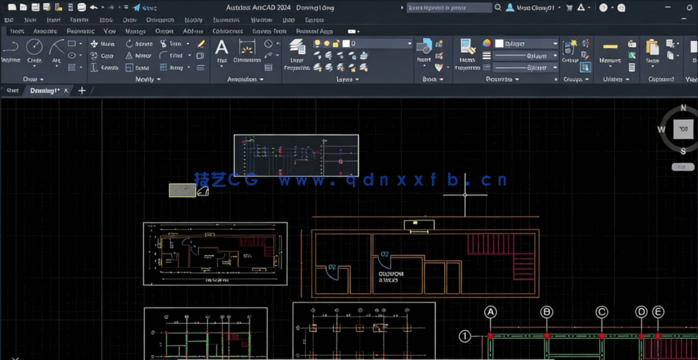Activate the Rotate command icon
698x360 pixels.
[x=129, y=44]
